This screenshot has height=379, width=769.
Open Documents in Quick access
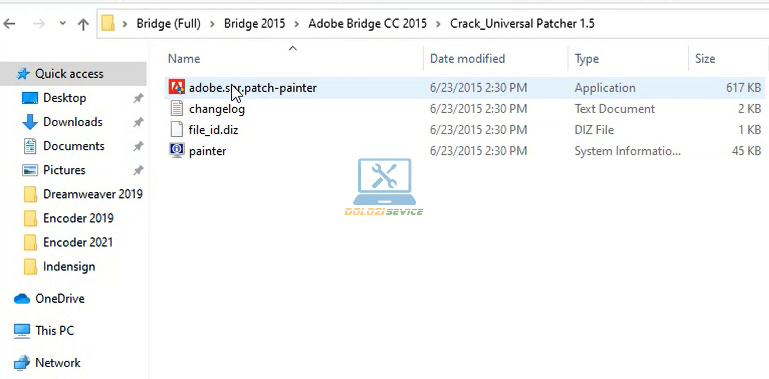[x=74, y=146]
